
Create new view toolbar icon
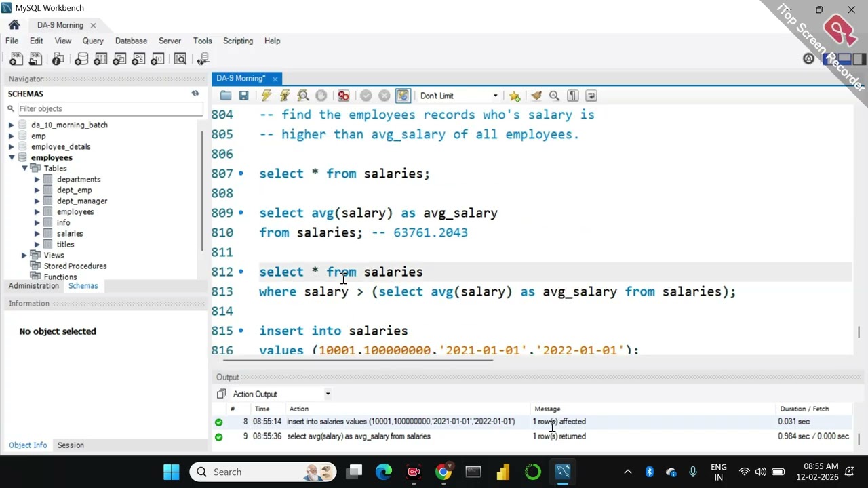(119, 59)
